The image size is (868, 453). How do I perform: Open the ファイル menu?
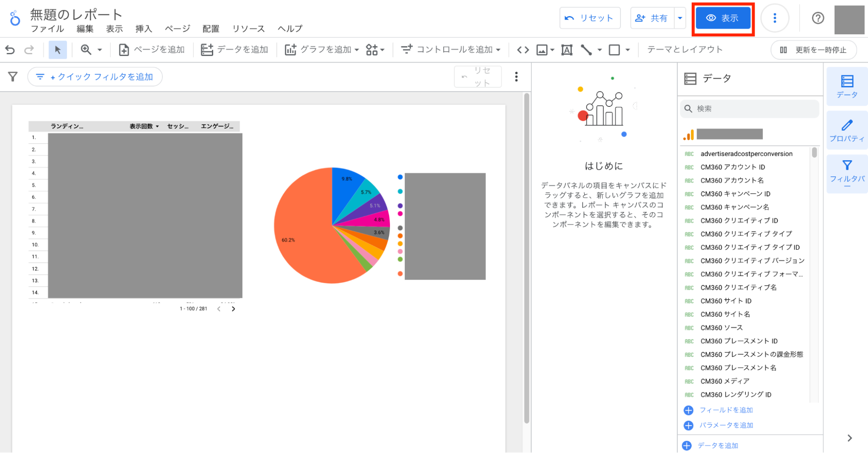click(47, 29)
